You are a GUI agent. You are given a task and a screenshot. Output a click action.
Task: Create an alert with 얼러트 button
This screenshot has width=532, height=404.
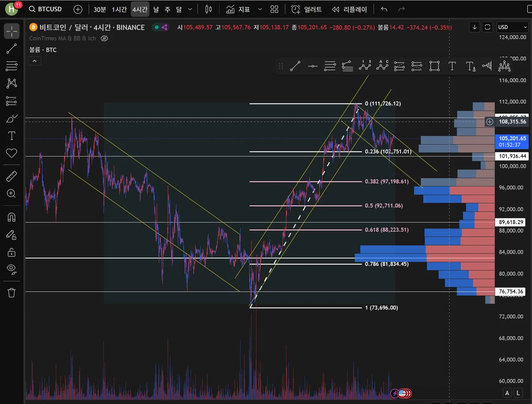click(x=307, y=9)
